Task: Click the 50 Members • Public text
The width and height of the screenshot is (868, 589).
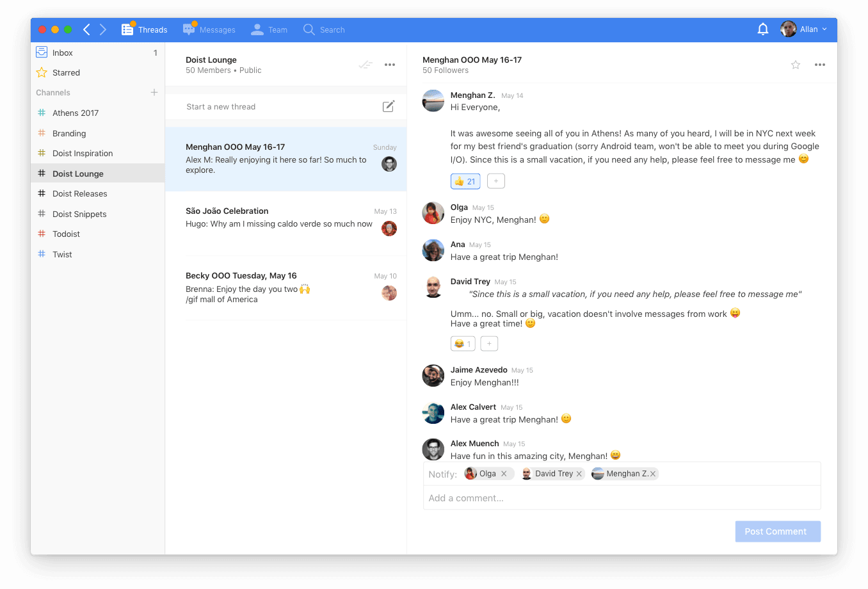Action: point(223,70)
